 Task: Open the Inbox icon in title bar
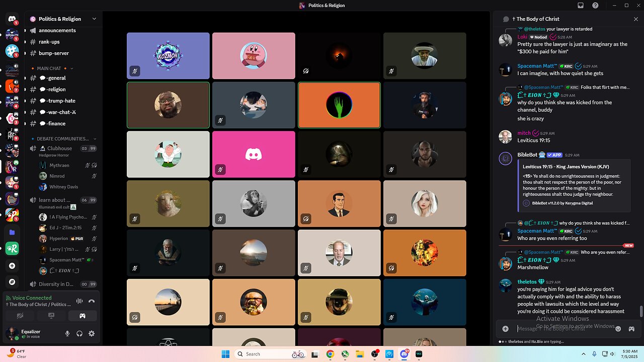(x=581, y=6)
